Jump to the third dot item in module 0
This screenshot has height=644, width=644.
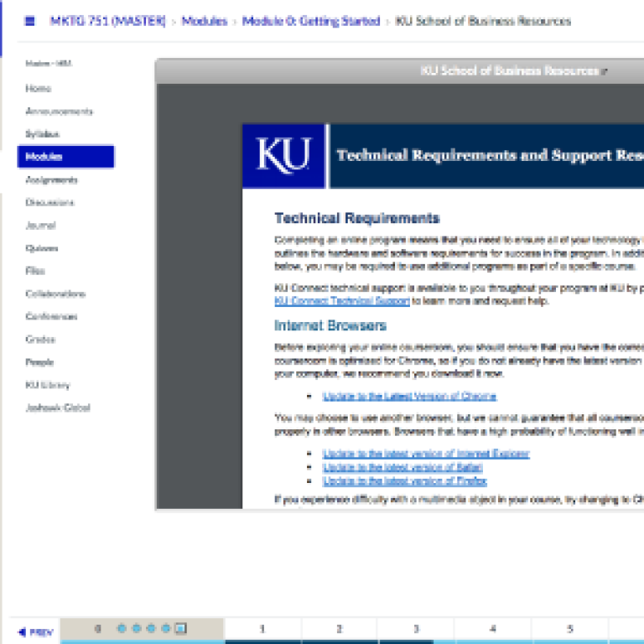pyautogui.click(x=151, y=628)
